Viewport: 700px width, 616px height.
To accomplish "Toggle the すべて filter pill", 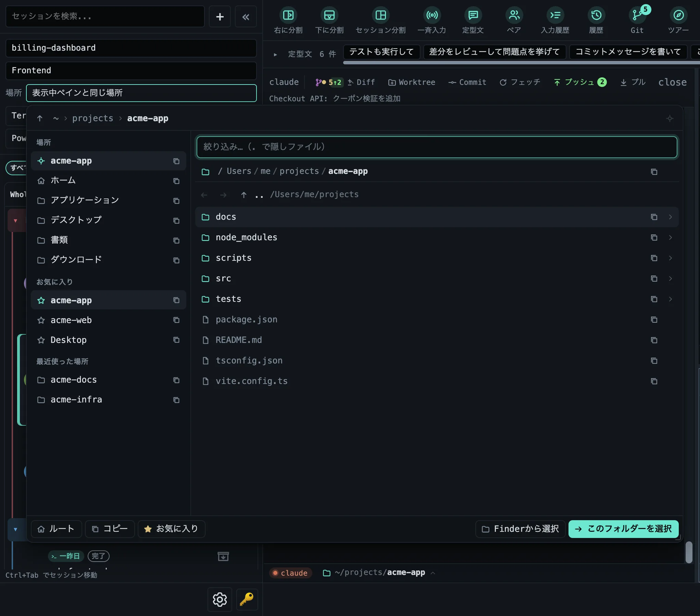I will [16, 168].
